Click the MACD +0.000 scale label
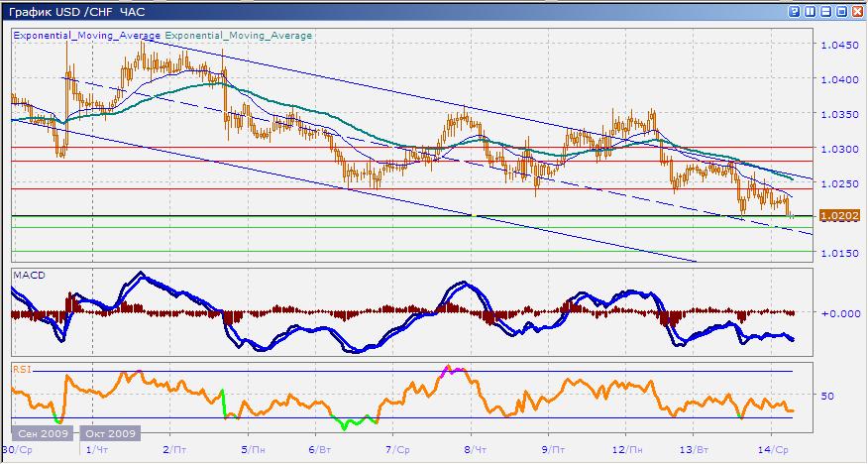 (838, 313)
